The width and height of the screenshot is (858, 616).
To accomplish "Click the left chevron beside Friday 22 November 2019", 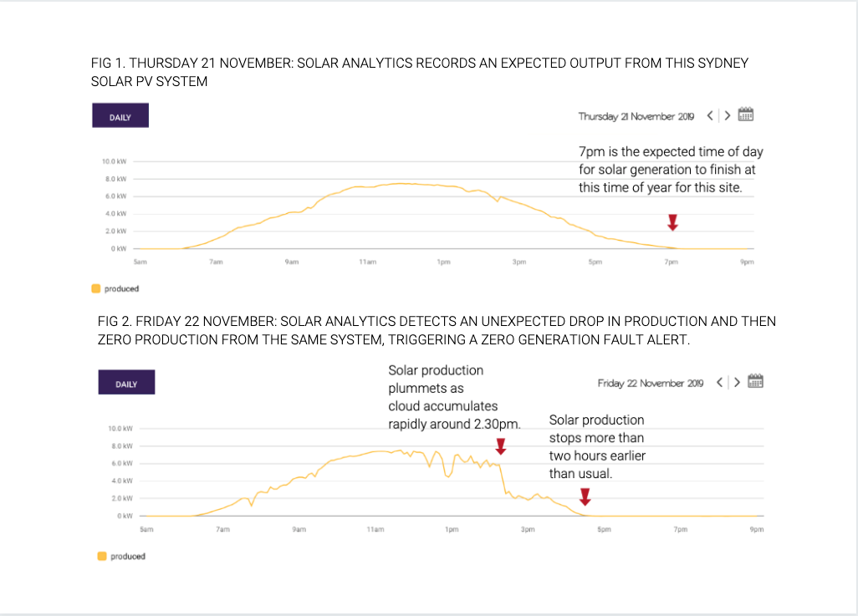I will coord(719,381).
